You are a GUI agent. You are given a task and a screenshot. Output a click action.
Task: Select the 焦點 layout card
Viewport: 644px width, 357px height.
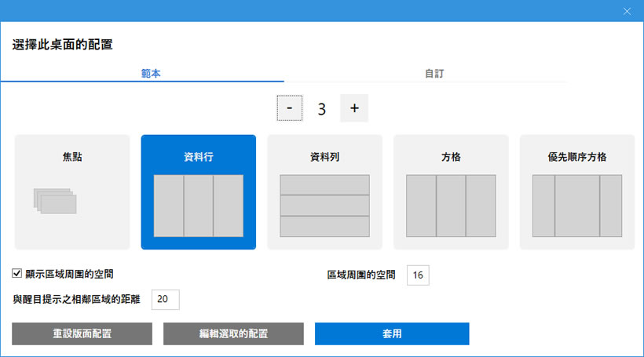[x=72, y=192]
